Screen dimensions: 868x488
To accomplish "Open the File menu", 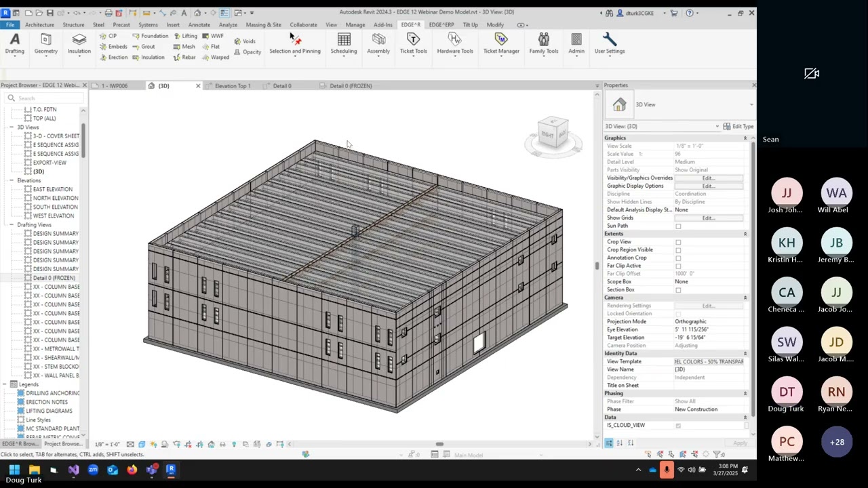I will (10, 25).
